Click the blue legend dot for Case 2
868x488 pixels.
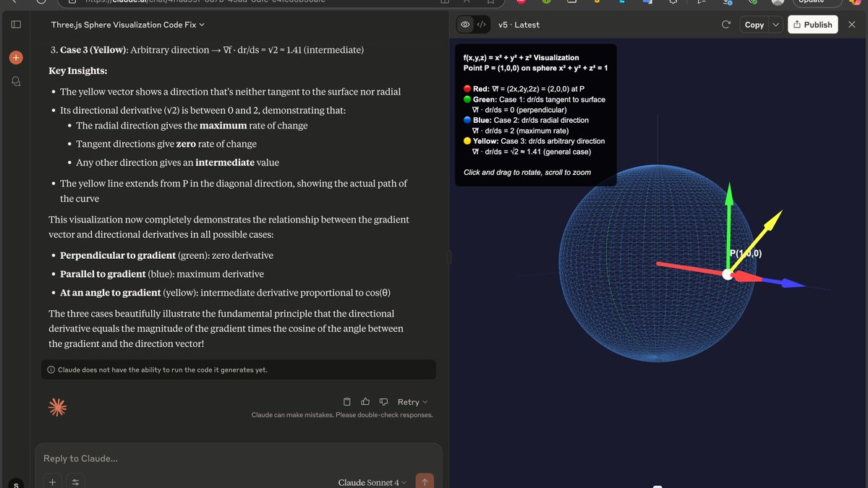tap(467, 120)
